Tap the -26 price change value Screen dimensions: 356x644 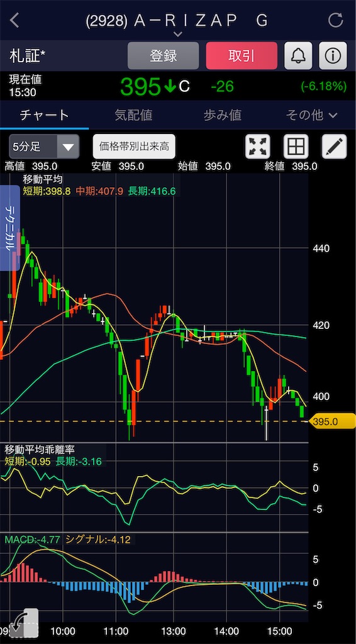(222, 86)
